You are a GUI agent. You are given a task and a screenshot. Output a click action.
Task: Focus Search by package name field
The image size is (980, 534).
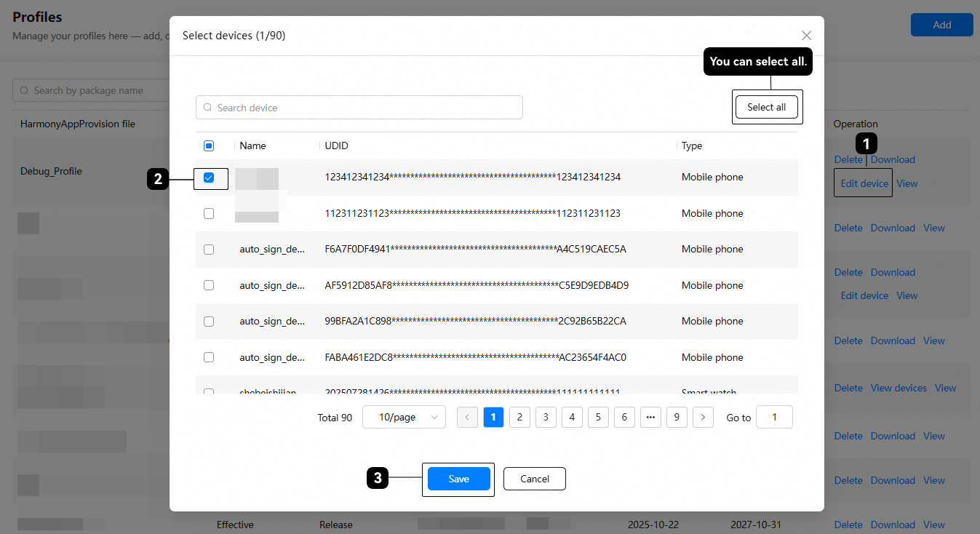tap(91, 91)
